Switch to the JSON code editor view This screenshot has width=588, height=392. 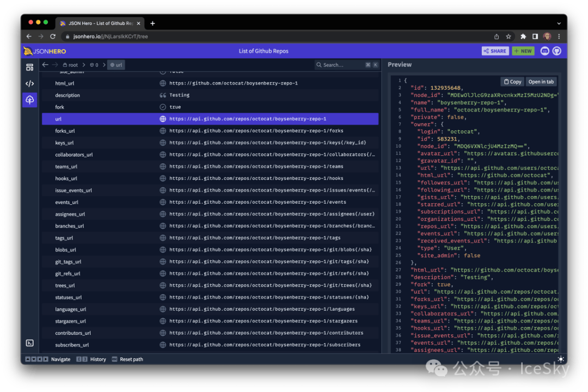pyautogui.click(x=30, y=84)
